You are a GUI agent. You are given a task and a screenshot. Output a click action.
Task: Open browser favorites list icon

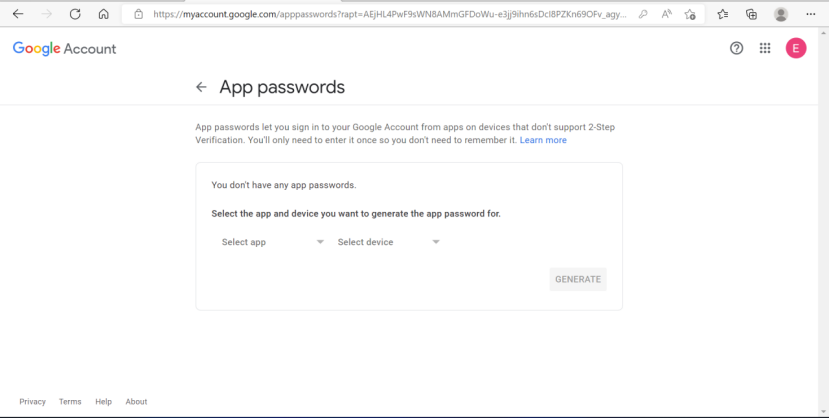(x=723, y=15)
